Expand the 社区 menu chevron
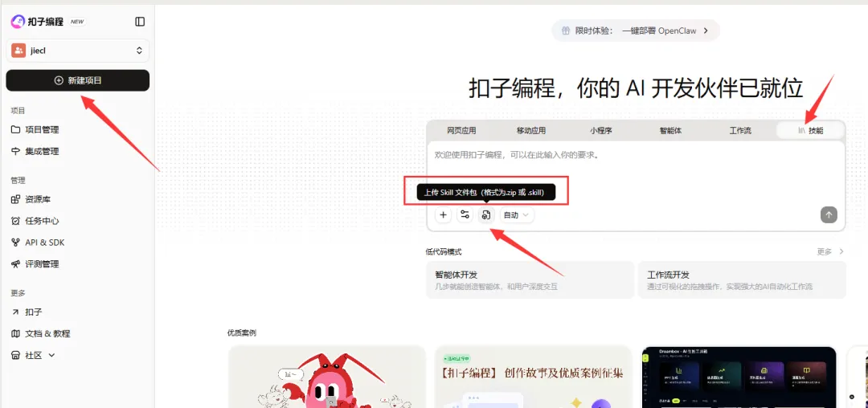Screen dimensions: 868x408 coord(51,355)
